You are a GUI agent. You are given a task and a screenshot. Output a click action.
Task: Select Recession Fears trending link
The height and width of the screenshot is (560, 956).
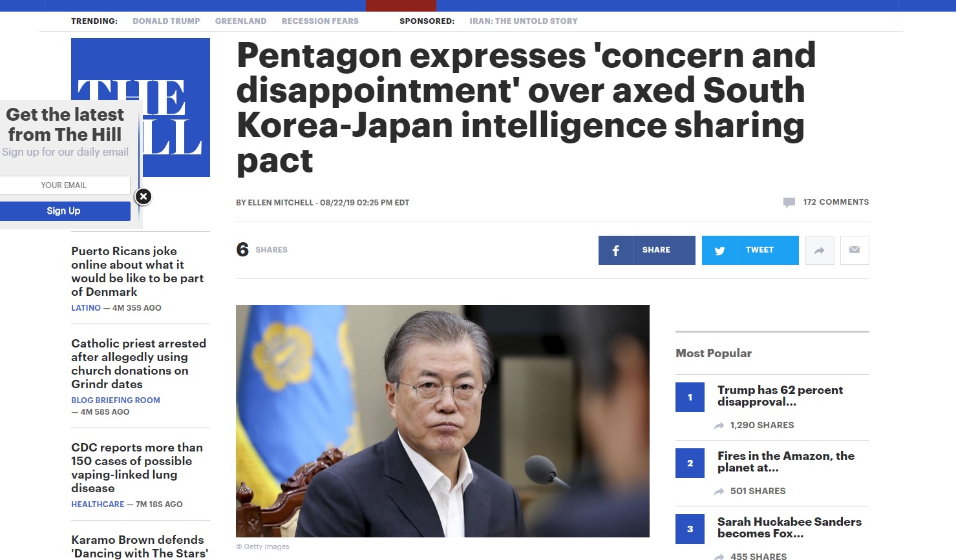[x=320, y=21]
